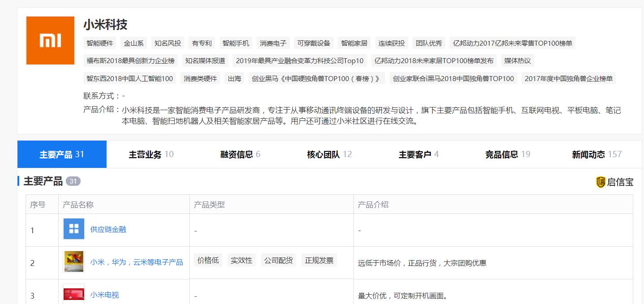Click the 2019年最具产业融合变革力科技公司Top10 tag
The height and width of the screenshot is (304, 644).
pyautogui.click(x=300, y=60)
